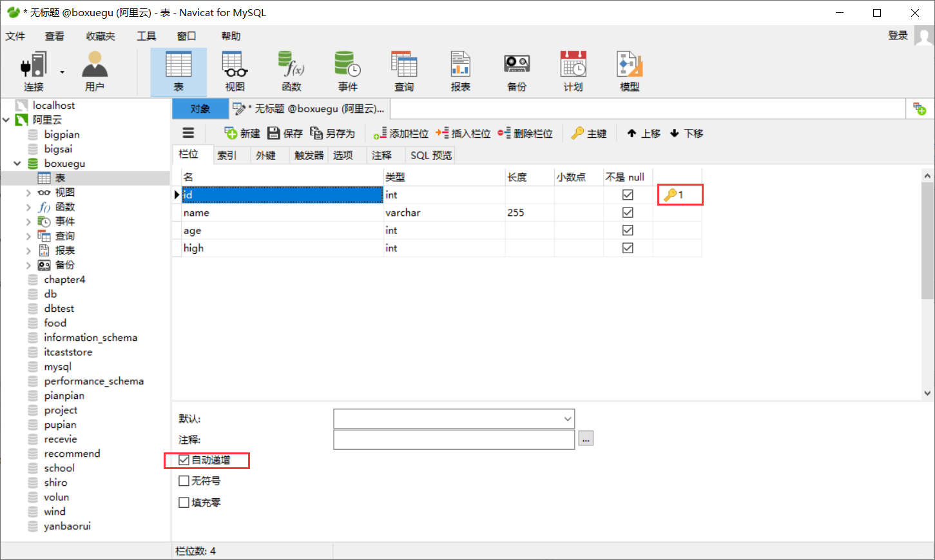The height and width of the screenshot is (560, 935).
Task: Open the 视图 views toolbar icon
Action: pos(235,72)
